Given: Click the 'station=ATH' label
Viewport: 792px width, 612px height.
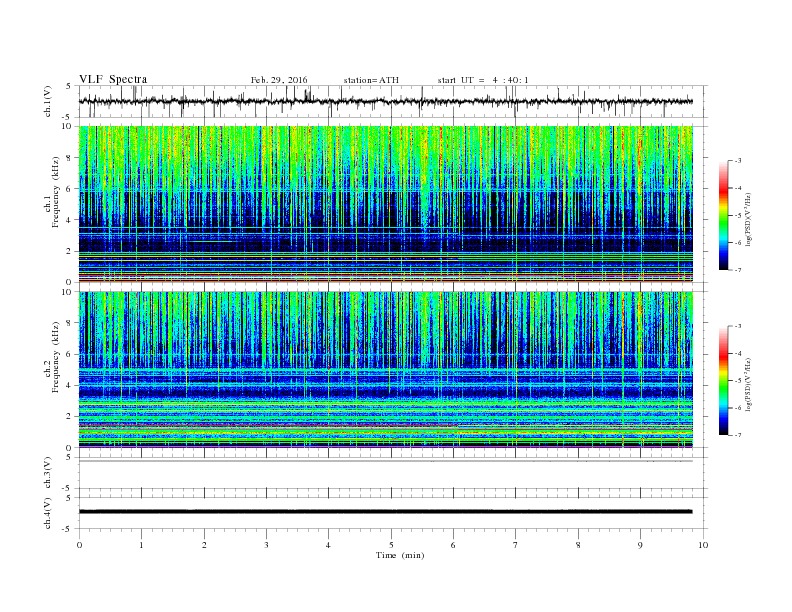Looking at the screenshot, I should tap(371, 80).
